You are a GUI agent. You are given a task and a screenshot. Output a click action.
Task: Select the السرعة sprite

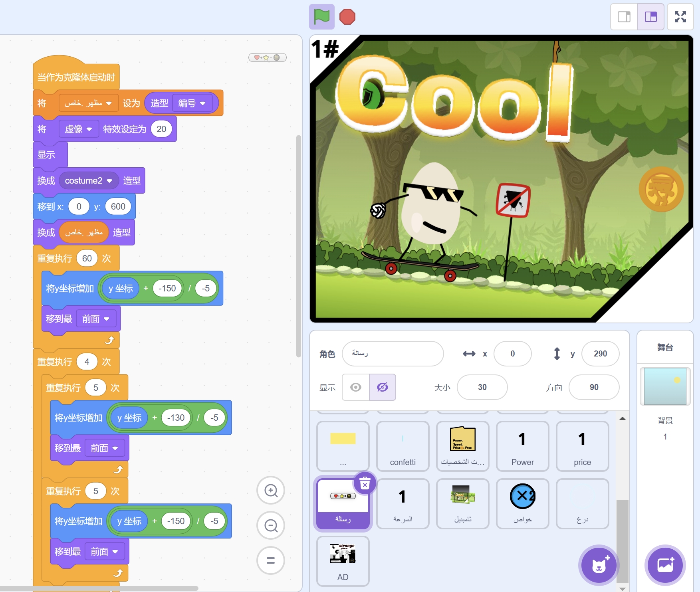click(403, 504)
